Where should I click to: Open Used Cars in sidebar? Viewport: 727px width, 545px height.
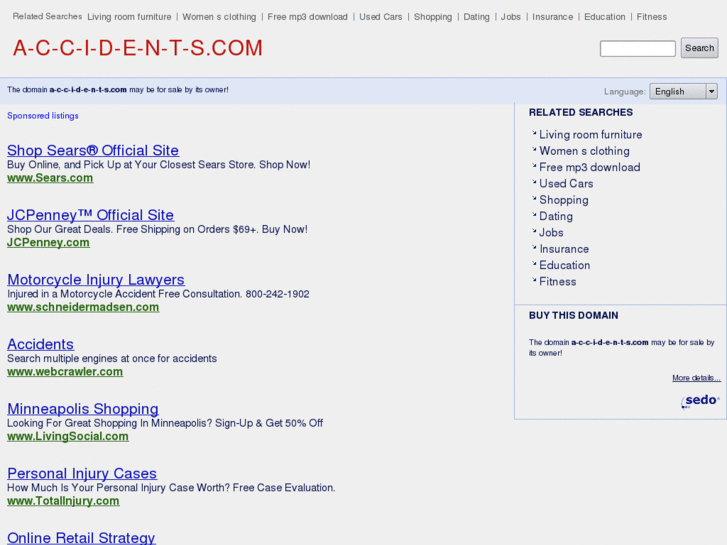(566, 184)
